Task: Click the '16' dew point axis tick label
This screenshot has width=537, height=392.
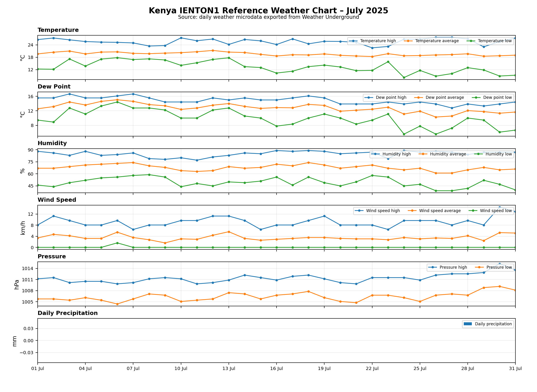Action: point(31,97)
